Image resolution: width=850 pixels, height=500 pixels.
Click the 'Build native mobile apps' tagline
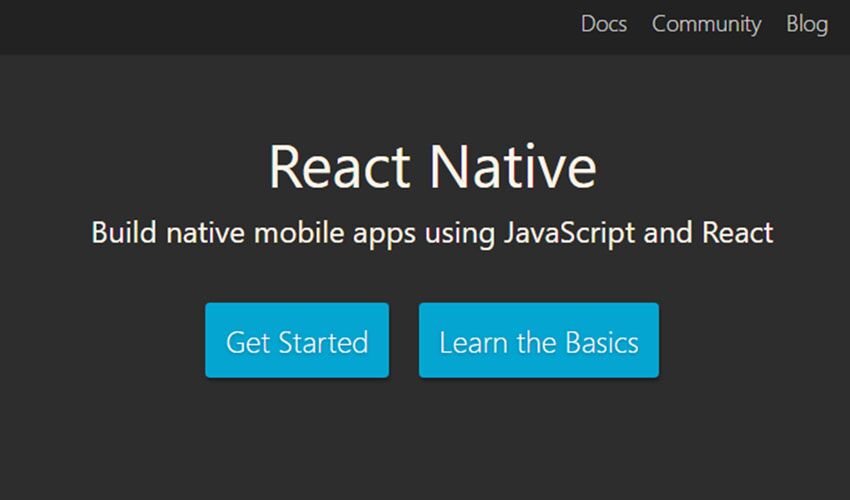pyautogui.click(x=432, y=233)
